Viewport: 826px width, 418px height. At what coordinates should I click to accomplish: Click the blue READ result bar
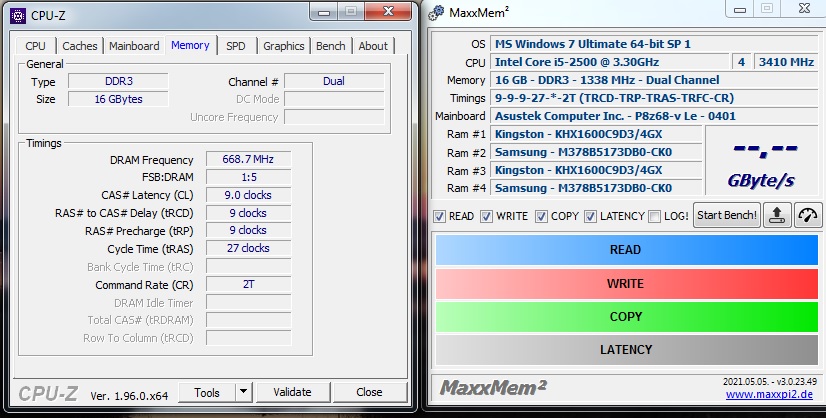tap(626, 250)
